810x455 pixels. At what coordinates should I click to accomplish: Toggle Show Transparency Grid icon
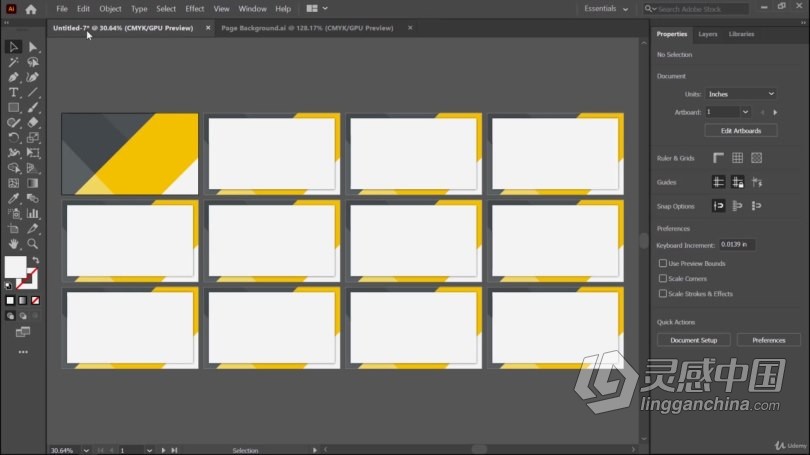(x=756, y=158)
